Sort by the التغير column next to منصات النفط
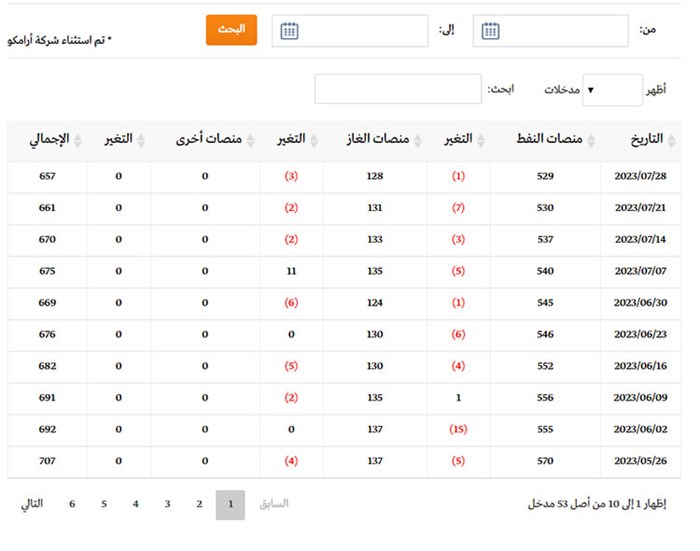This screenshot has width=700, height=551. click(481, 141)
